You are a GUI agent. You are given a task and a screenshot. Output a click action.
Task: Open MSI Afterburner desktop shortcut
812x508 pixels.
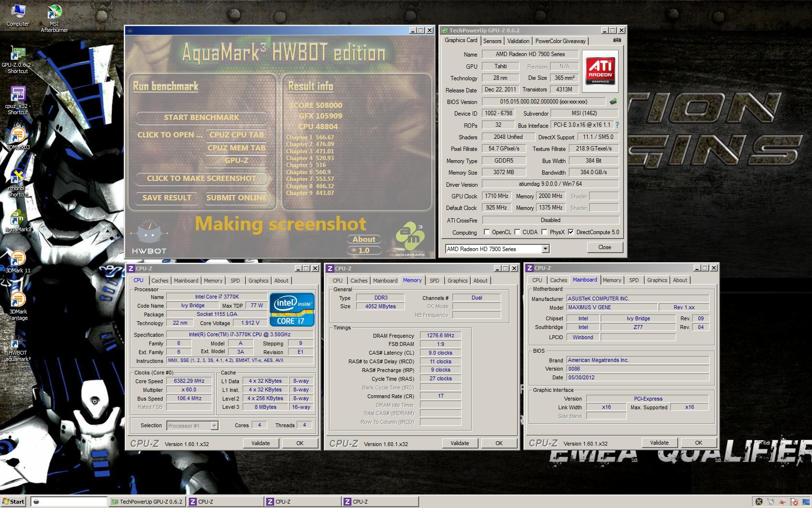click(54, 18)
